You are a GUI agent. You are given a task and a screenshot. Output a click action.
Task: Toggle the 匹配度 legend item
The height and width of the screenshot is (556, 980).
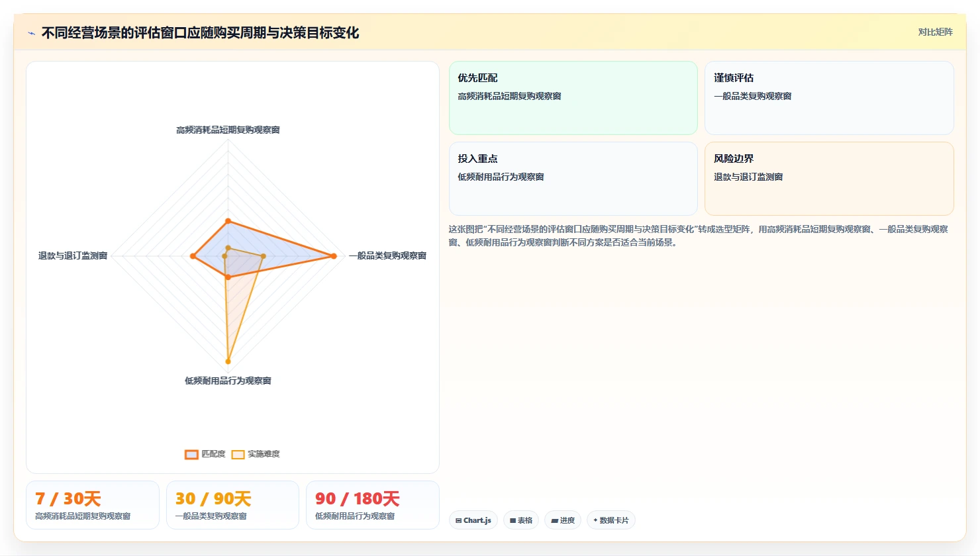pos(205,454)
